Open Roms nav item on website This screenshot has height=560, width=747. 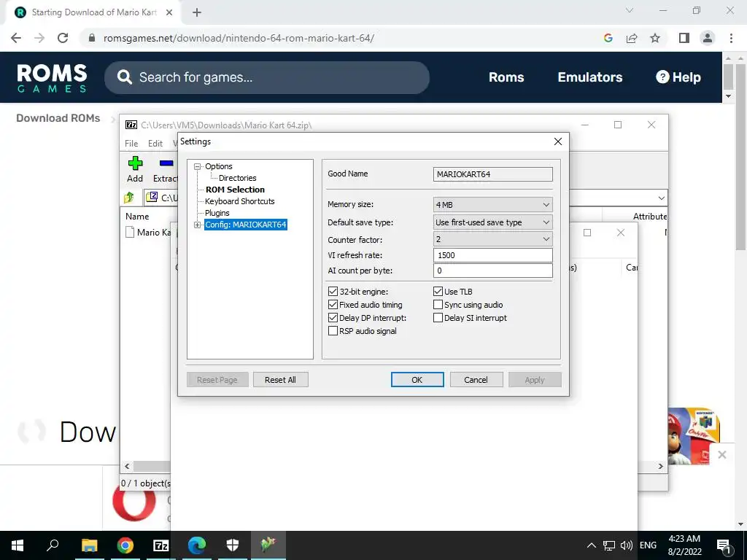click(x=506, y=77)
